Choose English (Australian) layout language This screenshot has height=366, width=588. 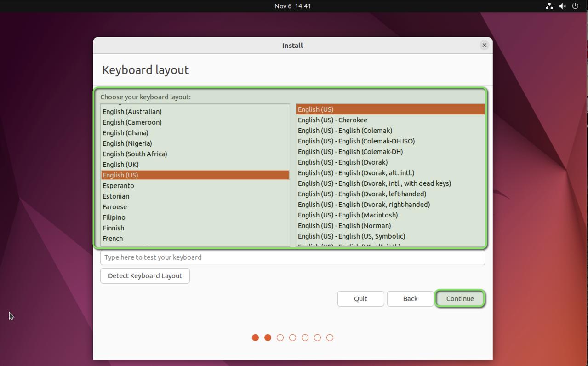point(132,112)
